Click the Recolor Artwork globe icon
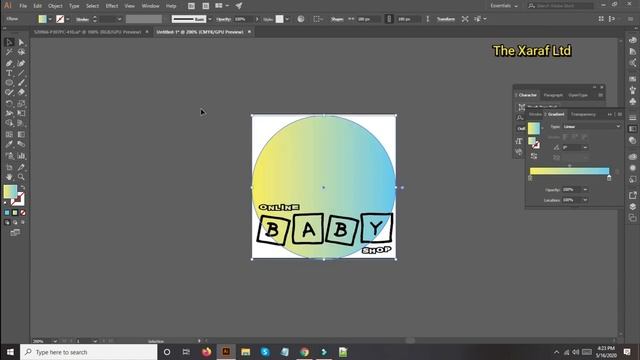Viewport: 640px width, 360px height. [301, 19]
